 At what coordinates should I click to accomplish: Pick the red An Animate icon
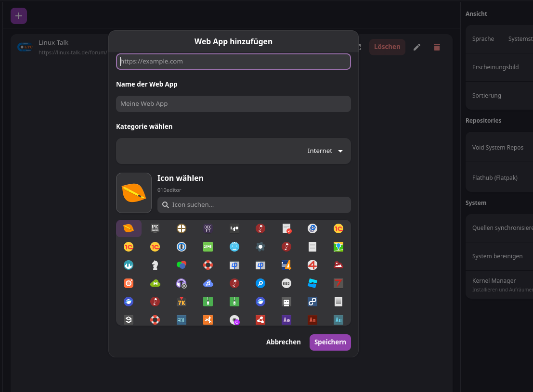tap(312, 320)
